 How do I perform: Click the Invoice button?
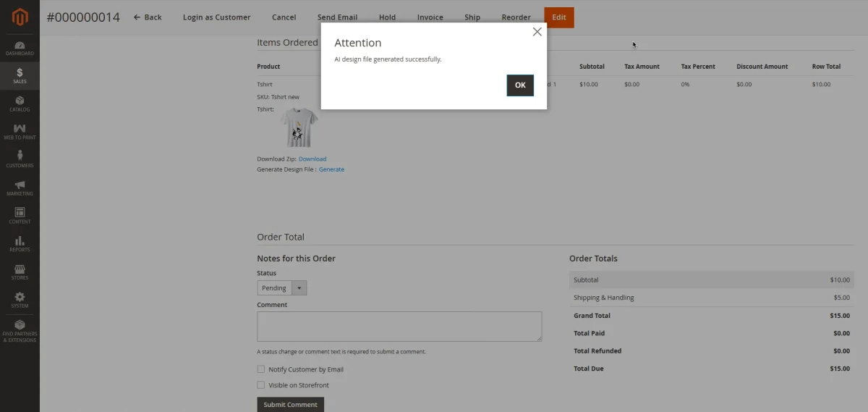pyautogui.click(x=430, y=17)
